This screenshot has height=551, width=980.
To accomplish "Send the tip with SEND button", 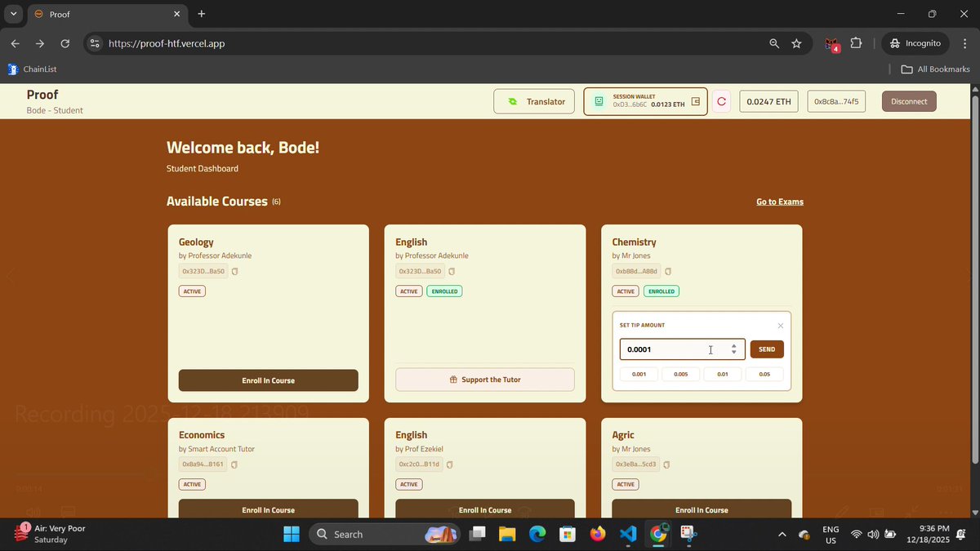I will [x=767, y=349].
